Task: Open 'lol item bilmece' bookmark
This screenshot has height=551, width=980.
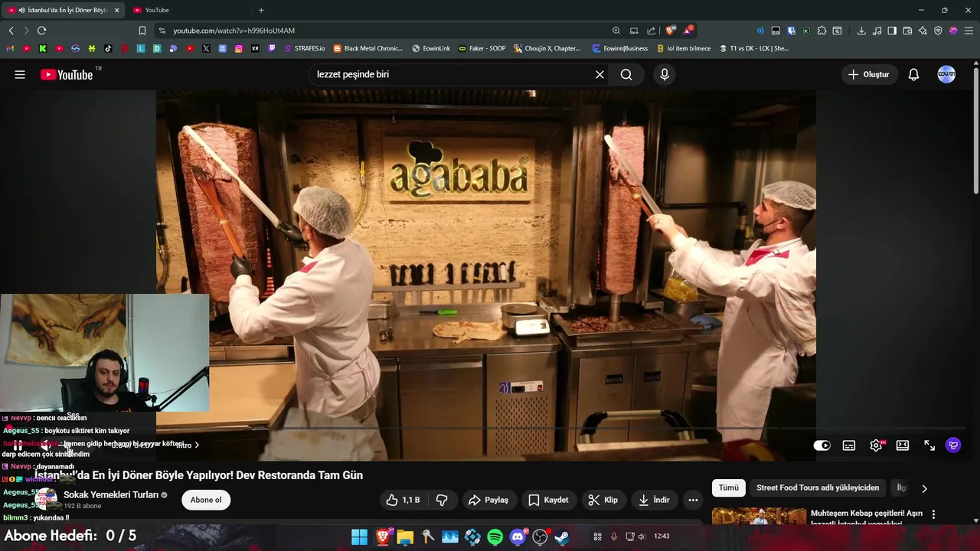Action: (683, 48)
